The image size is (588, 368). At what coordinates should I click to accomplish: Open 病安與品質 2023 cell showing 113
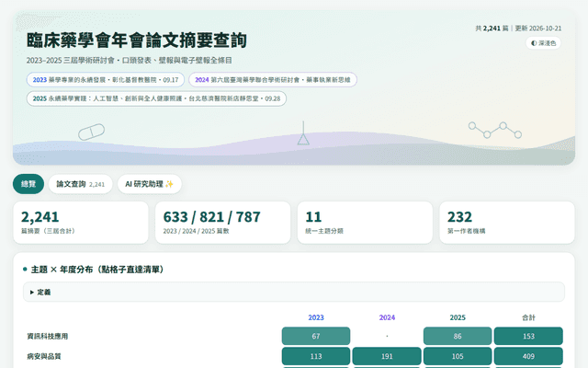pos(316,356)
